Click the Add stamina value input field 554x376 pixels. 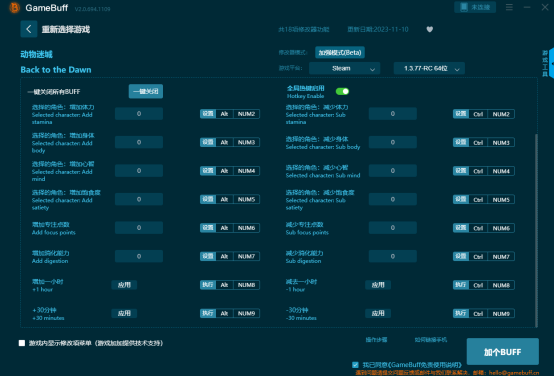139,114
